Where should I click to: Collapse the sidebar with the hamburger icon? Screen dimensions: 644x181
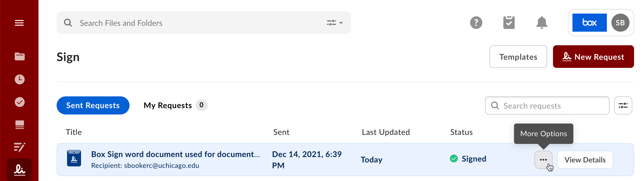pos(19,23)
